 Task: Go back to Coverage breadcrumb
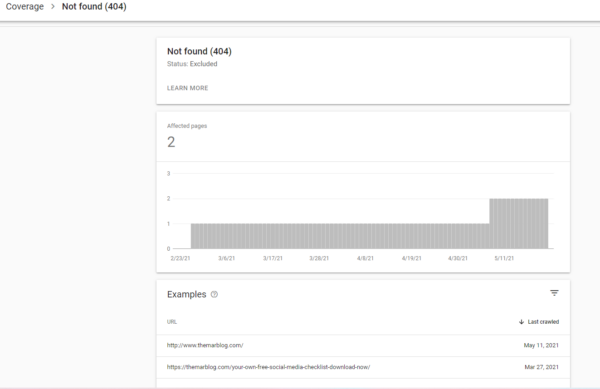click(x=25, y=7)
